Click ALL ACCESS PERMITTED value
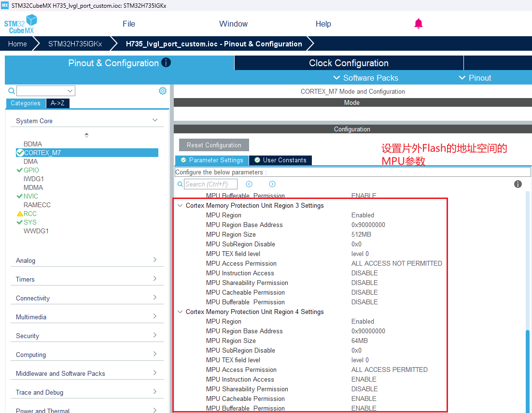Screen dimensions: 532x413 point(389,370)
